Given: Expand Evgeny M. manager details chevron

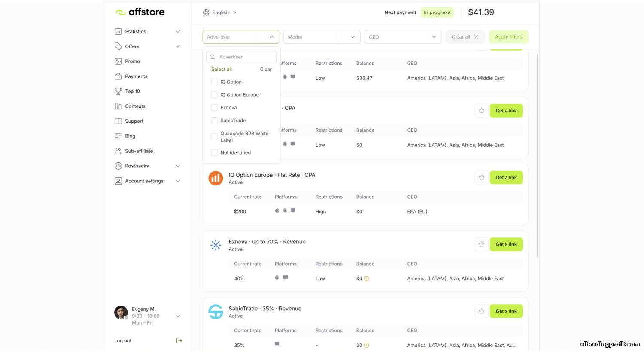Looking at the screenshot, I should click(x=178, y=316).
